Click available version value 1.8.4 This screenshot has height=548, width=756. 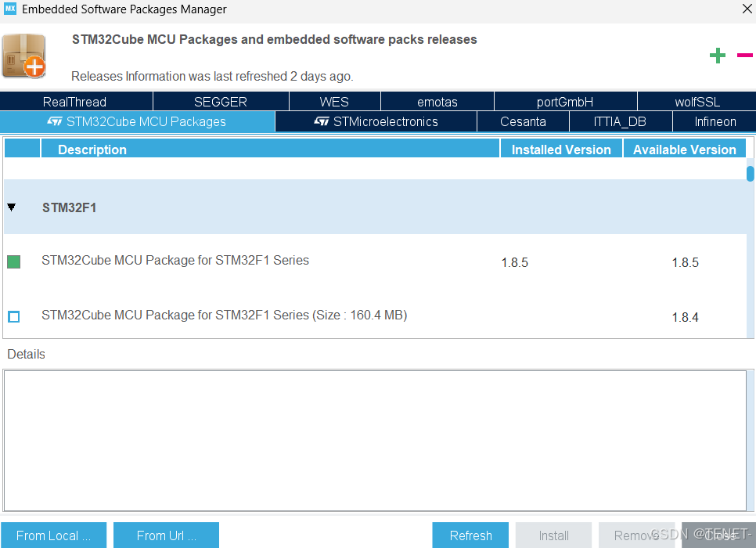[685, 317]
